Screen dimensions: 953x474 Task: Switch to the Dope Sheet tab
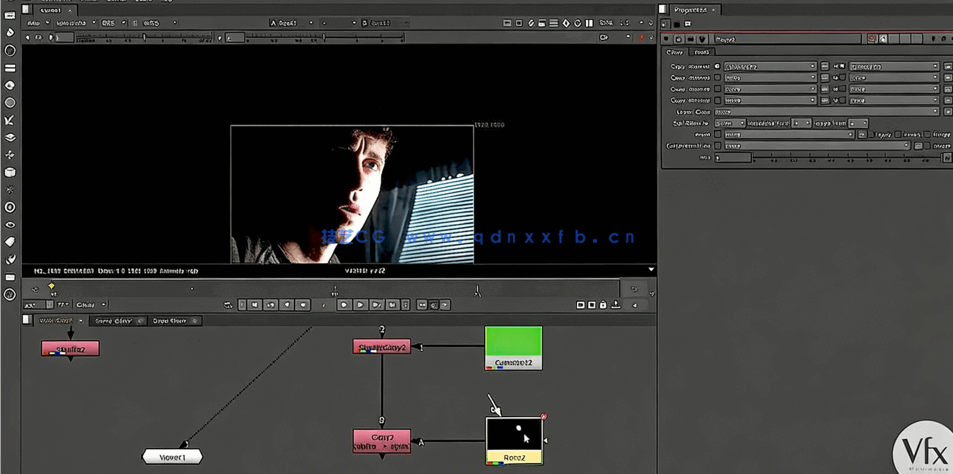click(x=174, y=321)
